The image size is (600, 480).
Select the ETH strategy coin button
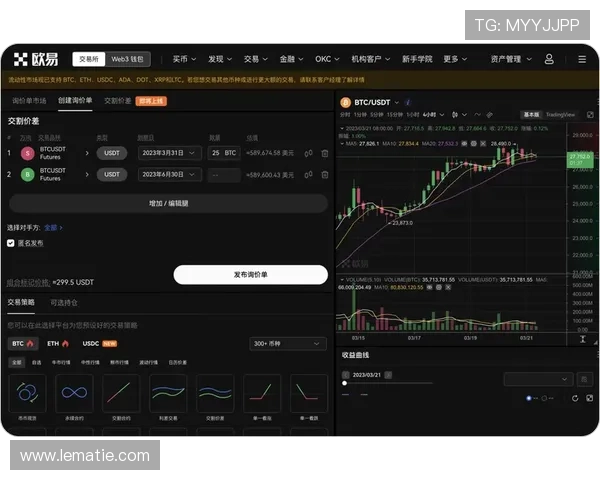58,344
